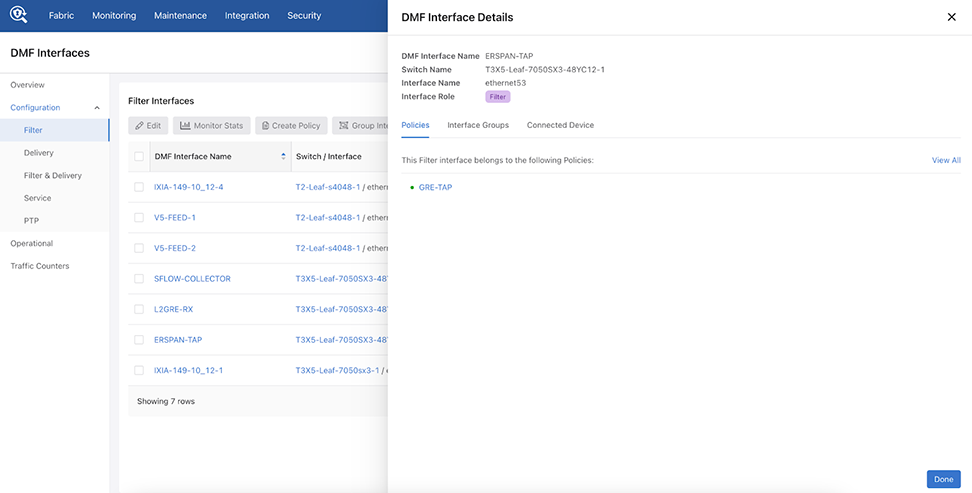Click the Done button
Viewport: 972px width, 493px height.
[943, 479]
